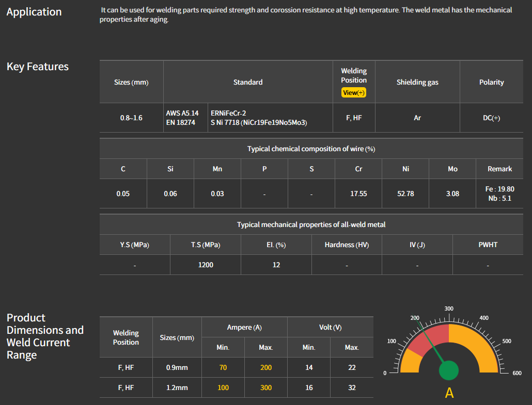Click the Hardness (HV) column header
The image size is (532, 405).
[347, 245]
